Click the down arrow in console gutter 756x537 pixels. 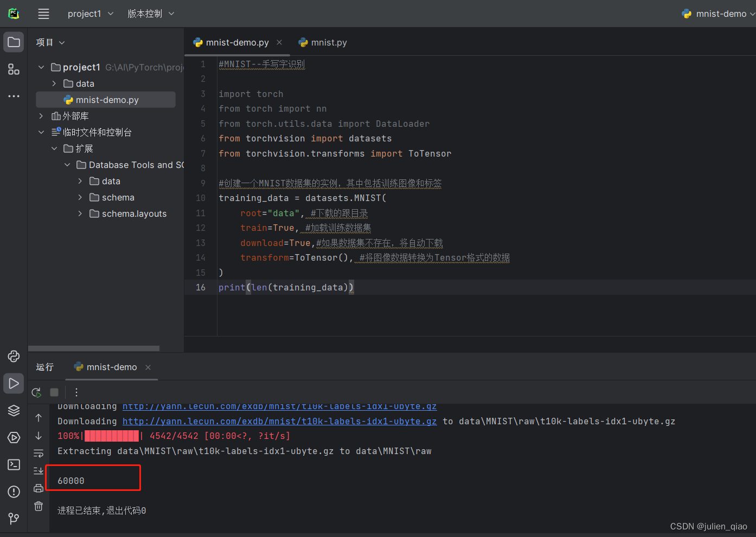[39, 436]
